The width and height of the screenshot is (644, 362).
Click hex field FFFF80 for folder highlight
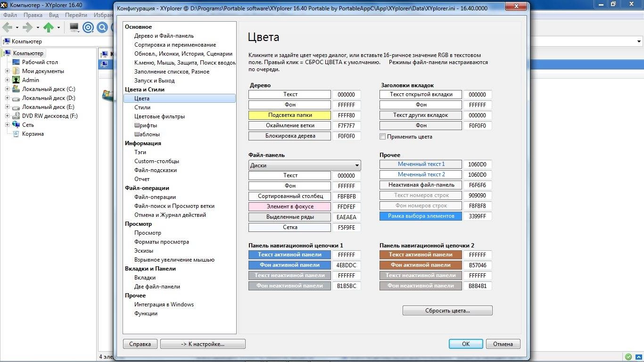pos(347,115)
